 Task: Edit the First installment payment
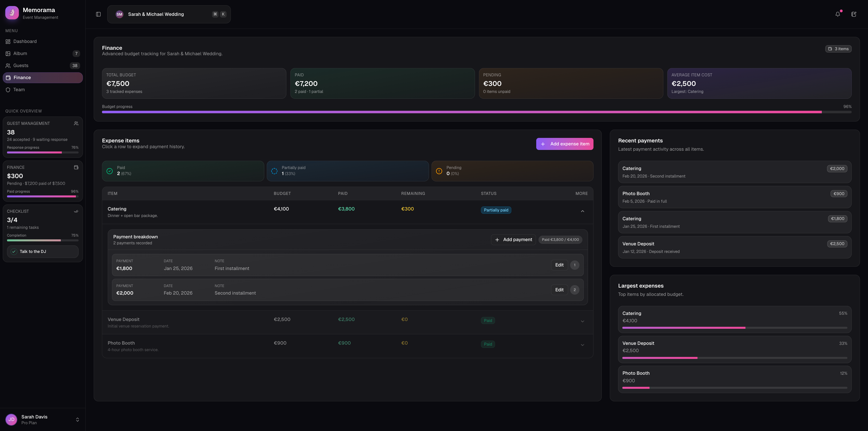coord(559,265)
